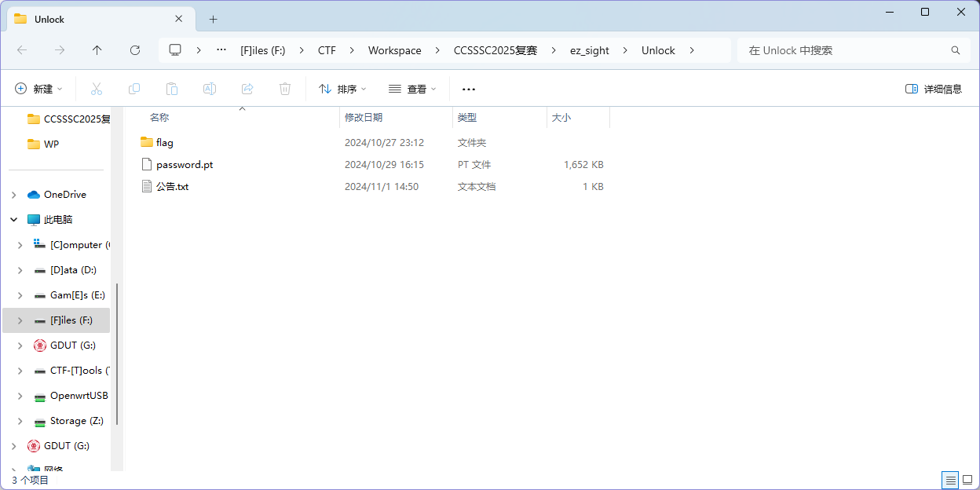Viewport: 980px width, 490px height.
Task: Open the 排序 sort dropdown
Action: tap(342, 89)
